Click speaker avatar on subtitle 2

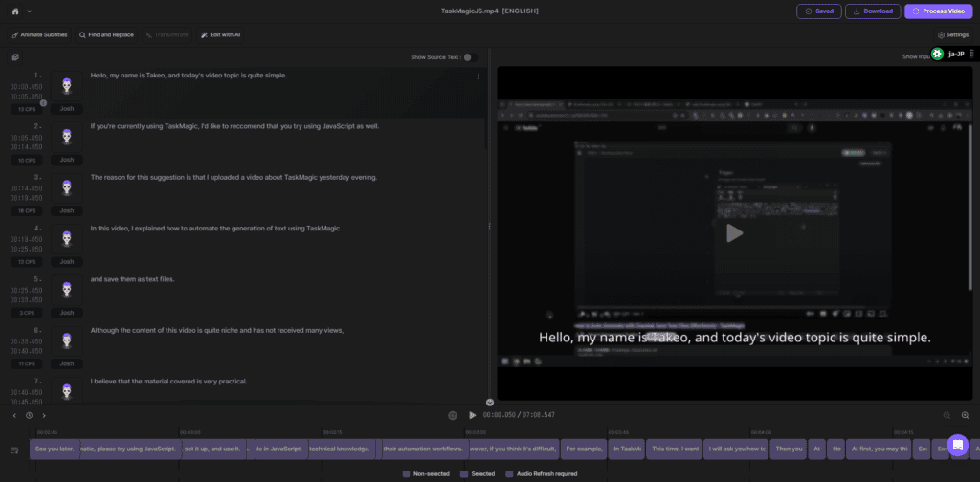pyautogui.click(x=67, y=138)
